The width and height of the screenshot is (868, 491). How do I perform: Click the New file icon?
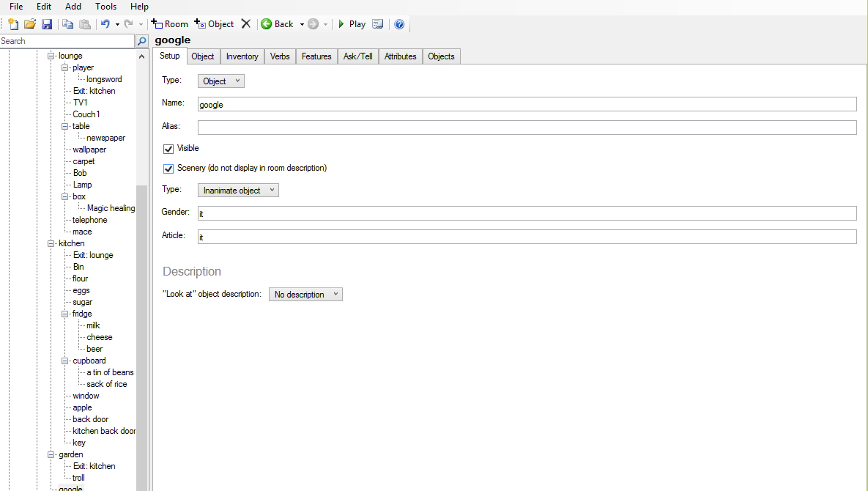13,24
